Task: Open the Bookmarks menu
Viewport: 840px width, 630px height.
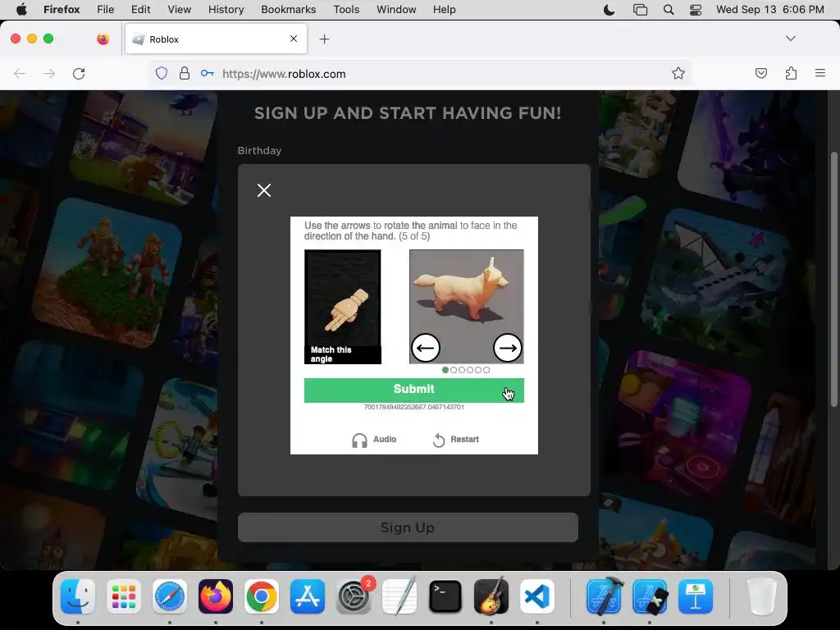Action: pyautogui.click(x=288, y=10)
